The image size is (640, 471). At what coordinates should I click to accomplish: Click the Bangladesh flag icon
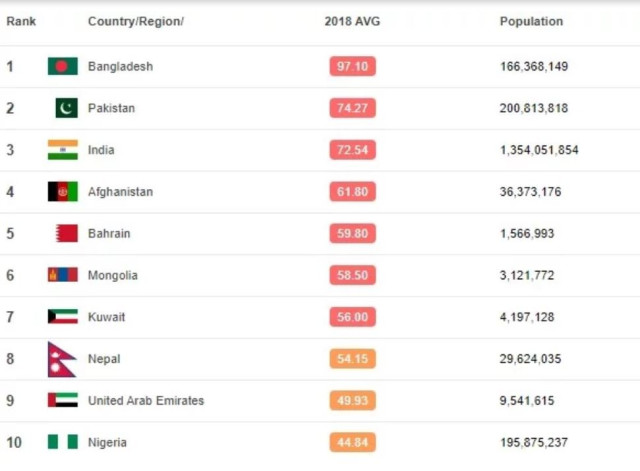click(x=62, y=67)
